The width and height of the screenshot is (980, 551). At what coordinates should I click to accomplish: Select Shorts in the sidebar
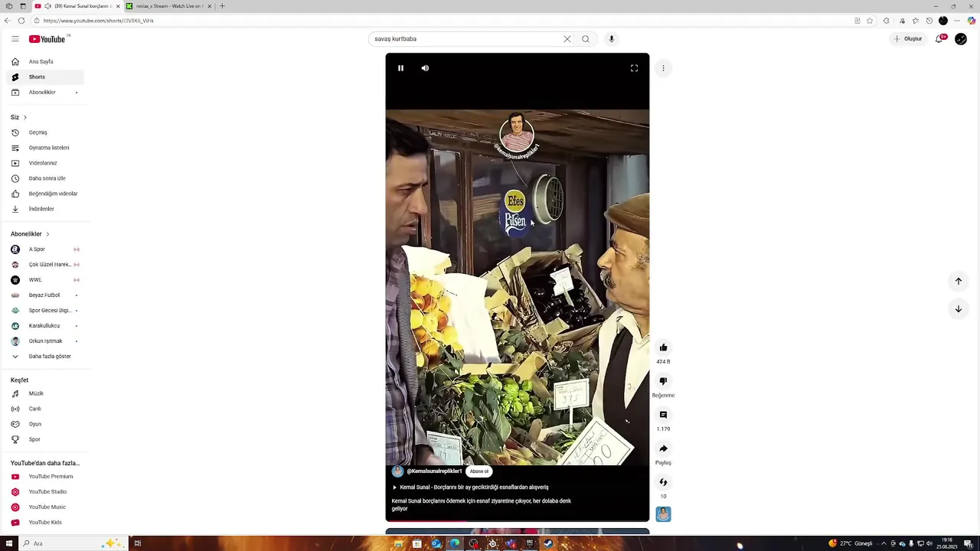[x=46, y=77]
